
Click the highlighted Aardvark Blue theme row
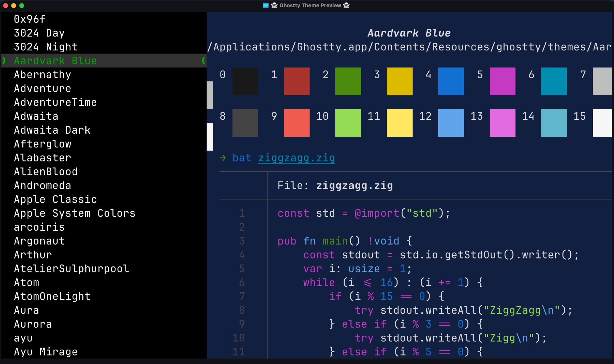[x=104, y=61]
